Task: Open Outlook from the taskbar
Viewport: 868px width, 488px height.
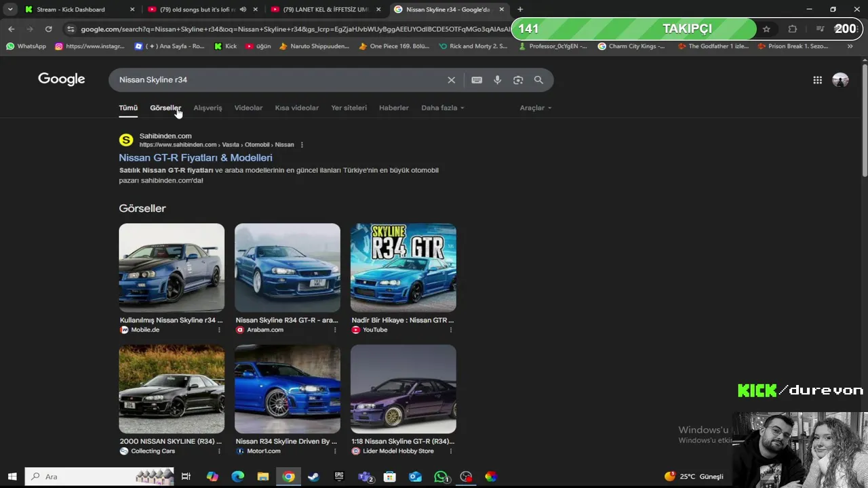Action: click(416, 476)
